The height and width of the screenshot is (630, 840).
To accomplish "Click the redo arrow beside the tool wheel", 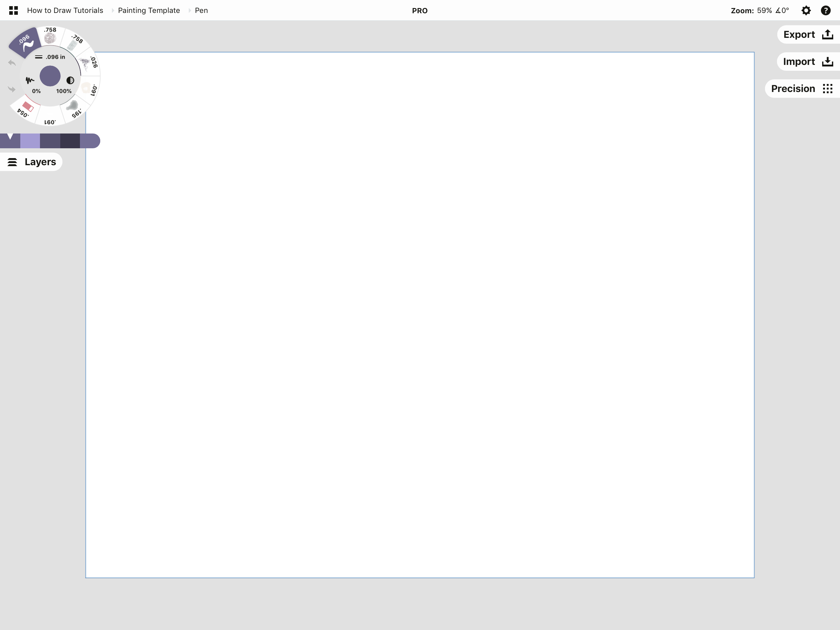I will point(11,89).
